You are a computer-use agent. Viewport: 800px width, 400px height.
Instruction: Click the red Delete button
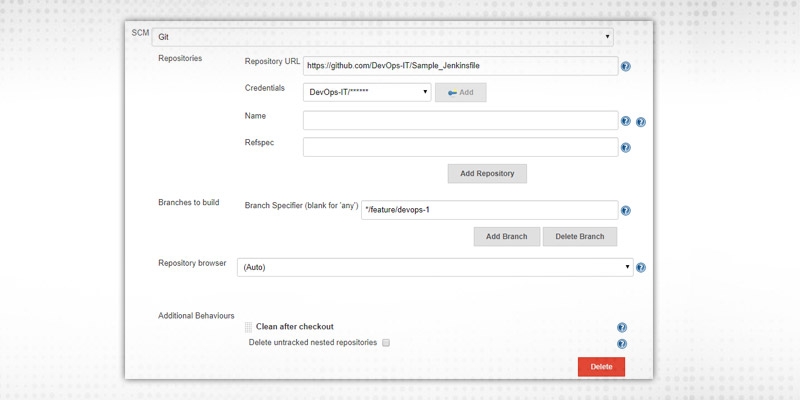coord(601,367)
